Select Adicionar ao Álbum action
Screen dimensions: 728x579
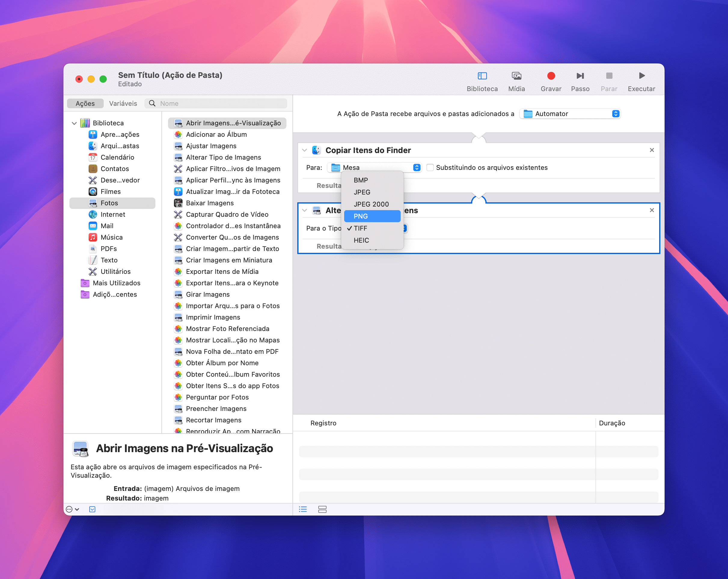227,134
